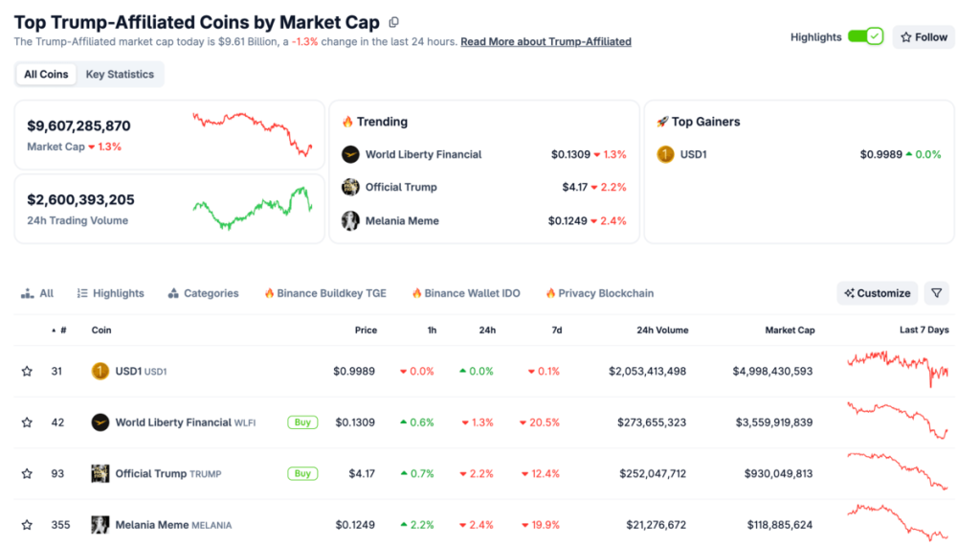Sort table by Market Cap column

pyautogui.click(x=790, y=330)
